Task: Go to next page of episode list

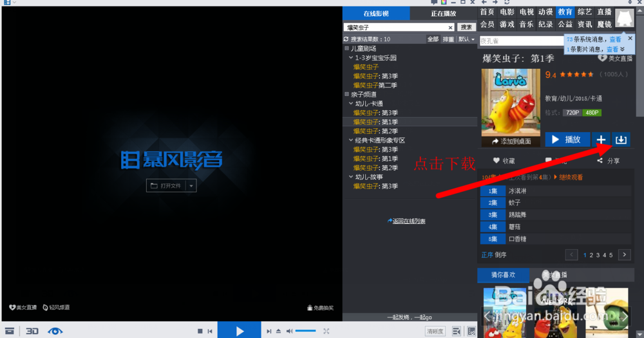Action: point(624,255)
